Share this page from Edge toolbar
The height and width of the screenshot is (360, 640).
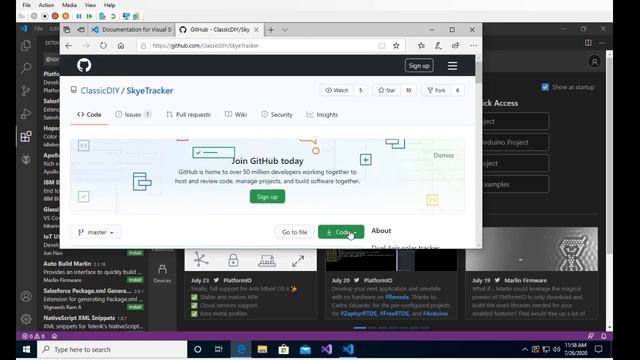[456, 46]
